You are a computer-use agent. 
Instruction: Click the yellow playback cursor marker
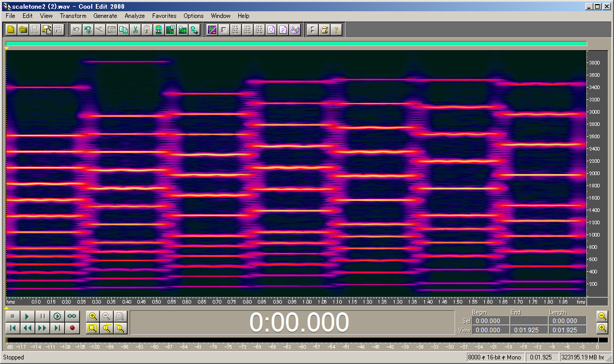(x=7, y=48)
